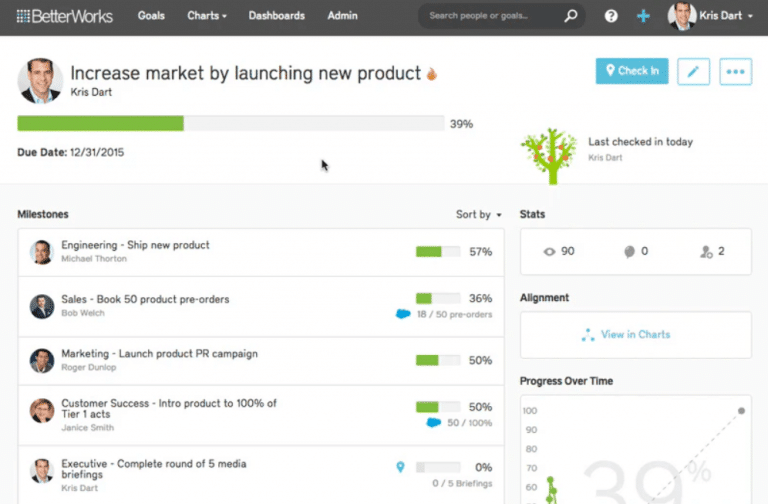
Task: Click the pencil edit goal icon
Action: coord(694,71)
